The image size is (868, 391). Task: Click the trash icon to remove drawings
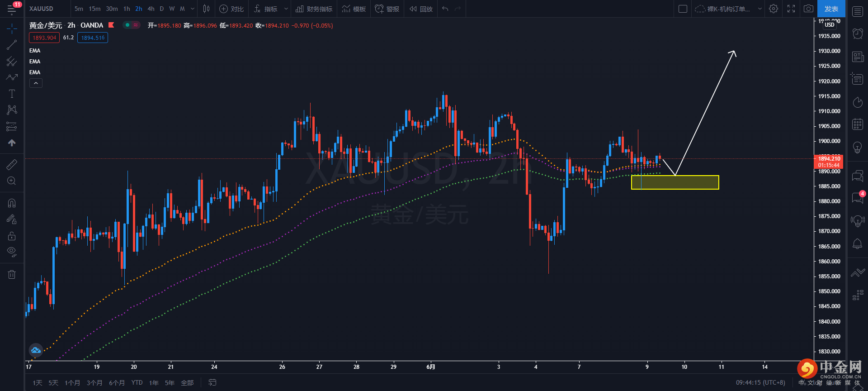[12, 274]
